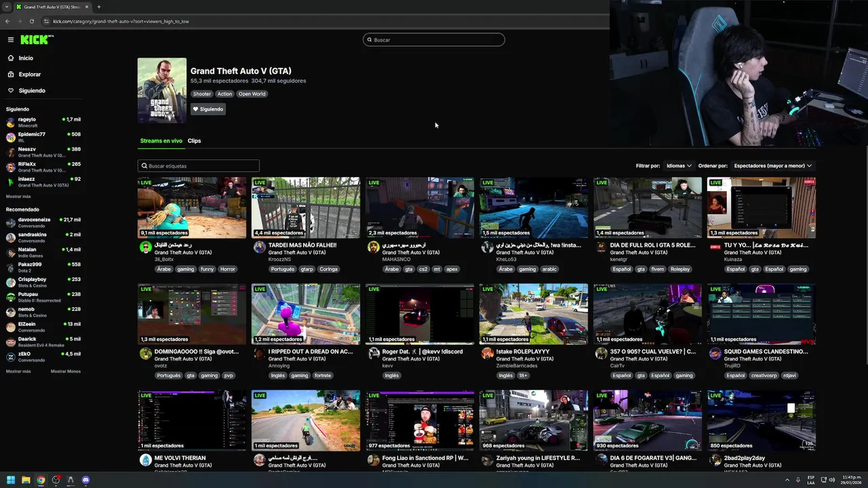Open 3ll_Boltx streamer avatar
This screenshot has height=488, width=868.
[x=145, y=247]
